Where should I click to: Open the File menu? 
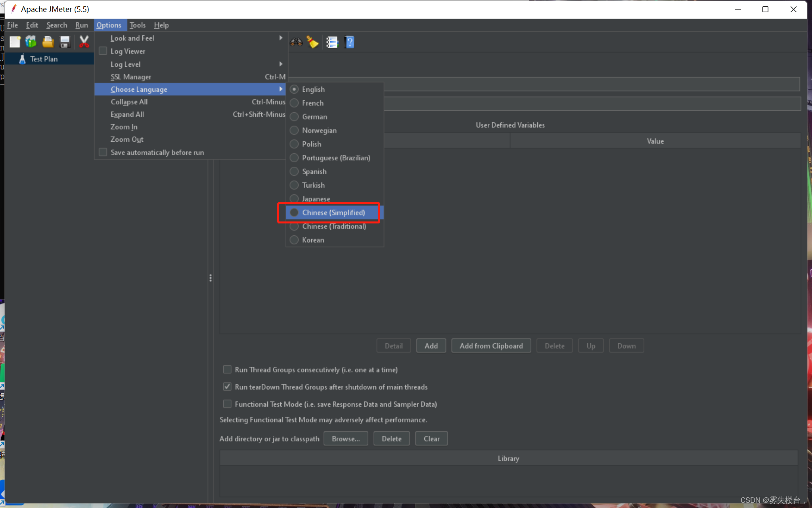point(12,25)
